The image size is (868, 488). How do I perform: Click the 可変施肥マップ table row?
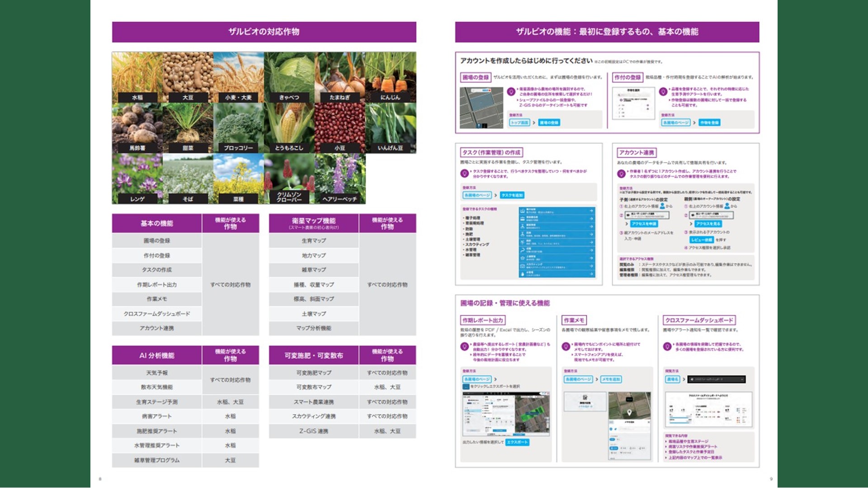click(x=342, y=373)
